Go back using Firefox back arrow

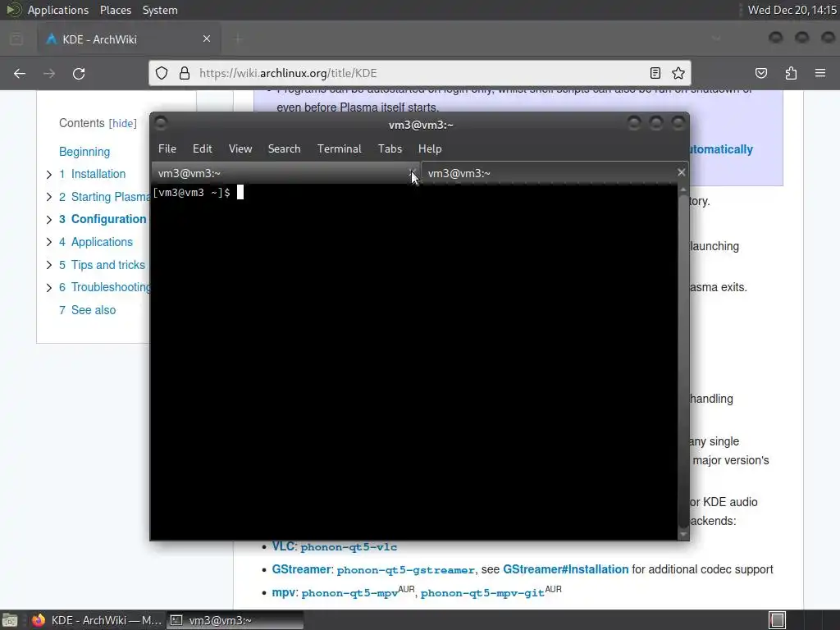[x=20, y=73]
